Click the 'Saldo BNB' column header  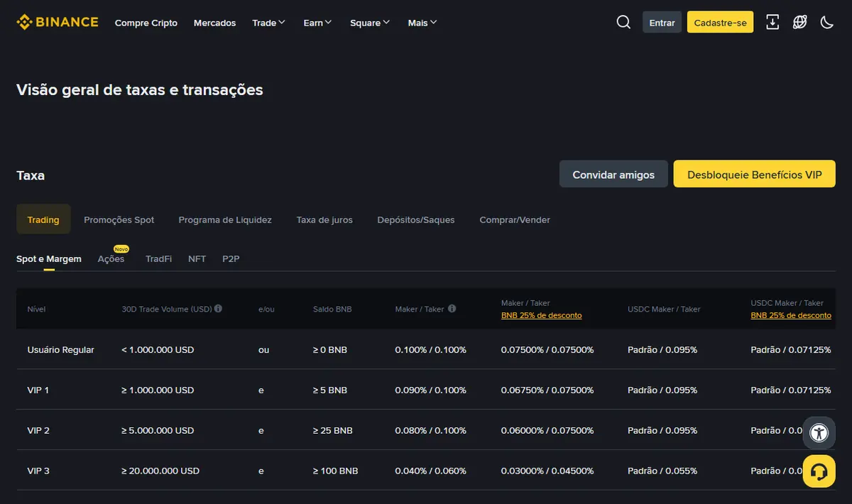pyautogui.click(x=332, y=309)
